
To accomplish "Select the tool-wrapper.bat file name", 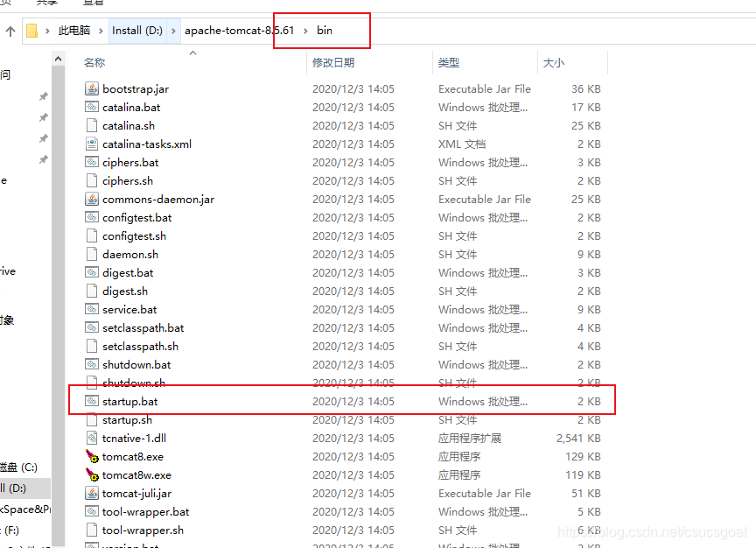I will pyautogui.click(x=145, y=512).
